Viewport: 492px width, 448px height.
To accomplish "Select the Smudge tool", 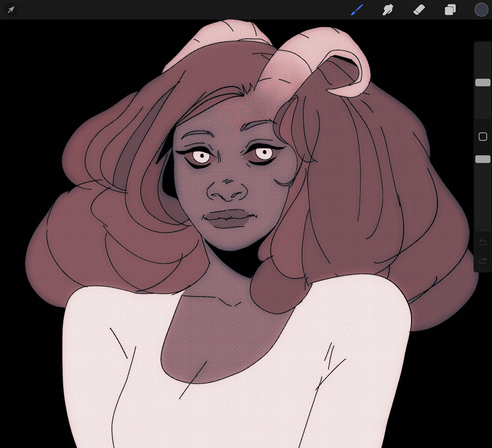I will pos(388,10).
